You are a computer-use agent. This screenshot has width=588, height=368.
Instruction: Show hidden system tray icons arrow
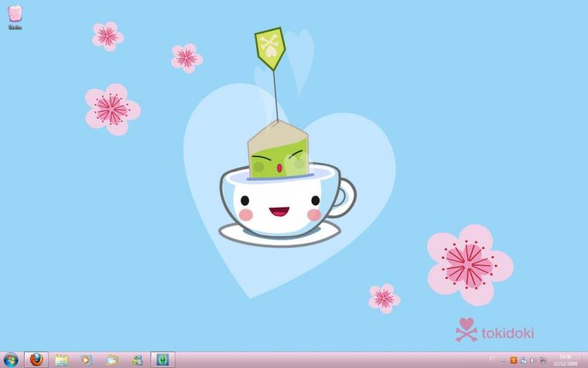[504, 360]
